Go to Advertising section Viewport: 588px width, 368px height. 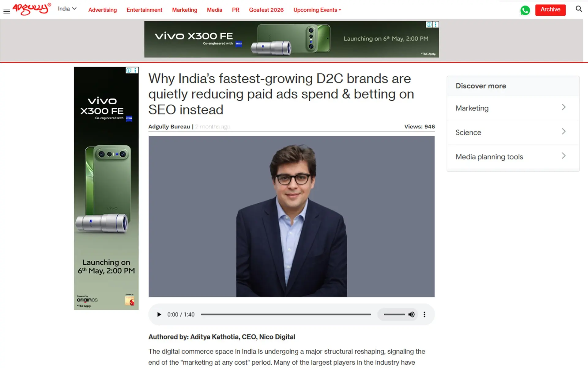point(103,10)
